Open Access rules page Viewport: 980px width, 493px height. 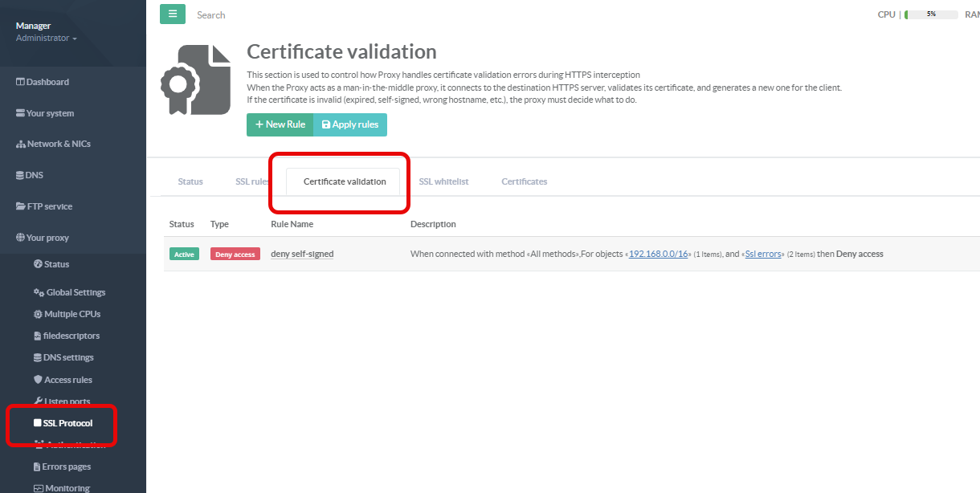pyautogui.click(x=67, y=380)
